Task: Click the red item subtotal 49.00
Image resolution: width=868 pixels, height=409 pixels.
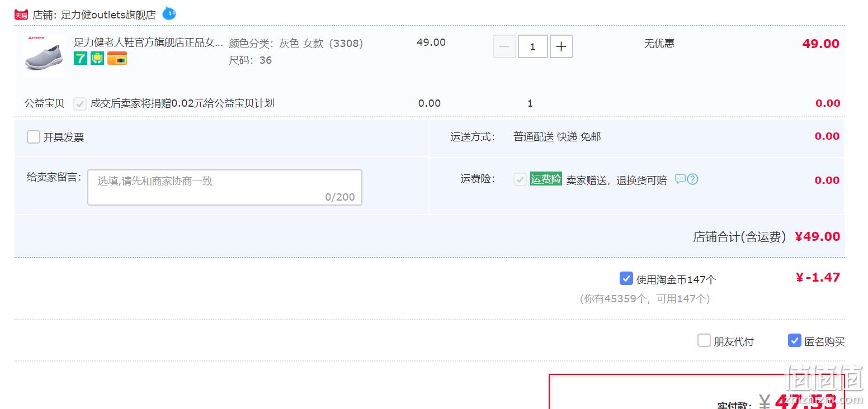Action: point(820,44)
